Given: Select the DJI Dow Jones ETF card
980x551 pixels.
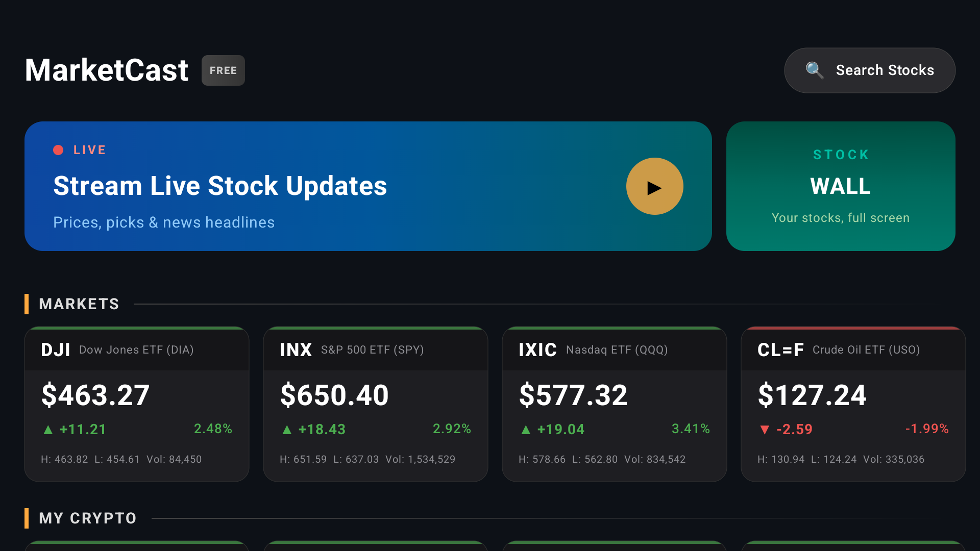Looking at the screenshot, I should [136, 403].
